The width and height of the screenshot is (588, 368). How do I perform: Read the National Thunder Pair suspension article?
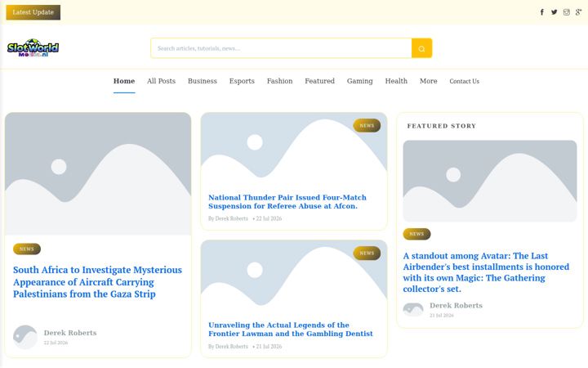click(287, 202)
